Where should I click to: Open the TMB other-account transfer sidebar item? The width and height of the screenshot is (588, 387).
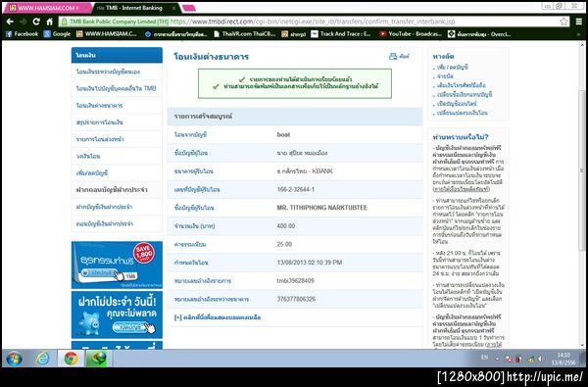point(117,88)
